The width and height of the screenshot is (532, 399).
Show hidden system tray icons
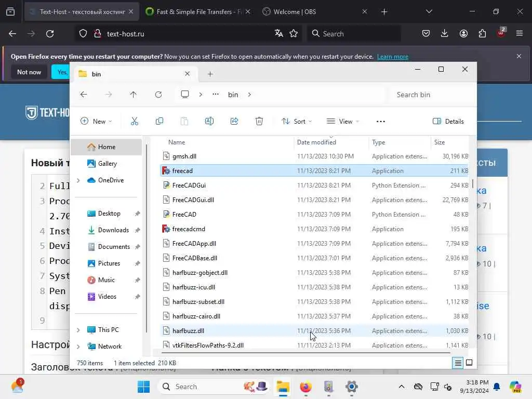(x=402, y=387)
